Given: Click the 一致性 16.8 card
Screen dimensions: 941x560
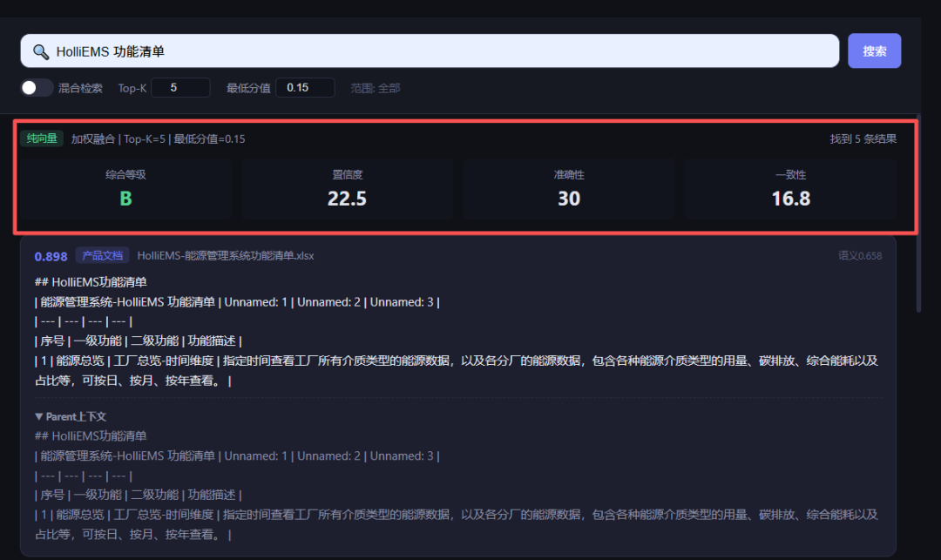Looking at the screenshot, I should (x=790, y=190).
